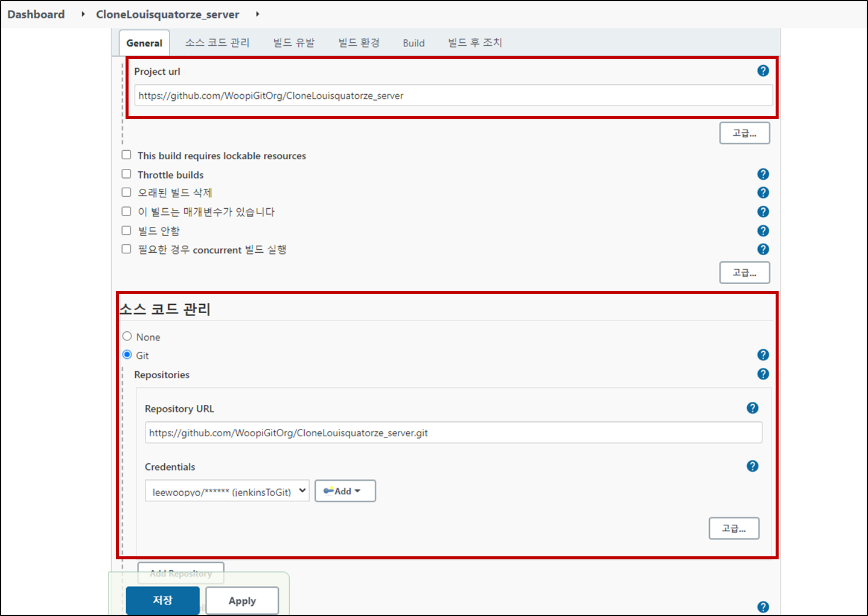Switch to General tab
This screenshot has width=868, height=616.
(144, 43)
